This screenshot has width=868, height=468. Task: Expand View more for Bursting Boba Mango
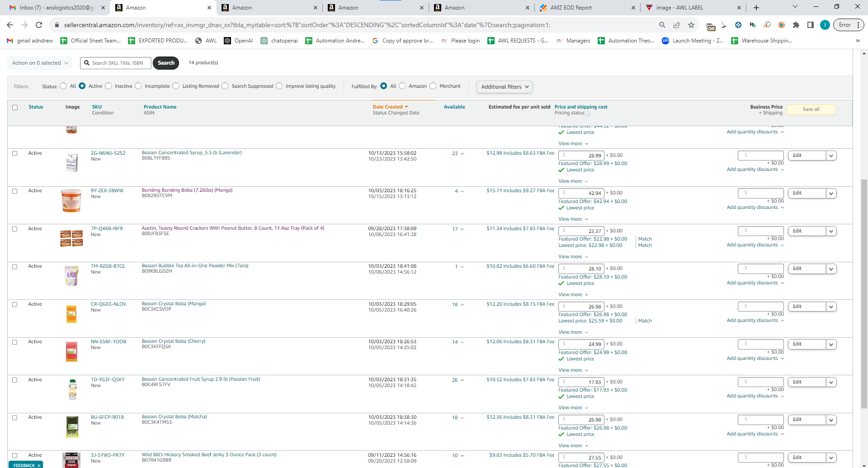click(x=573, y=219)
